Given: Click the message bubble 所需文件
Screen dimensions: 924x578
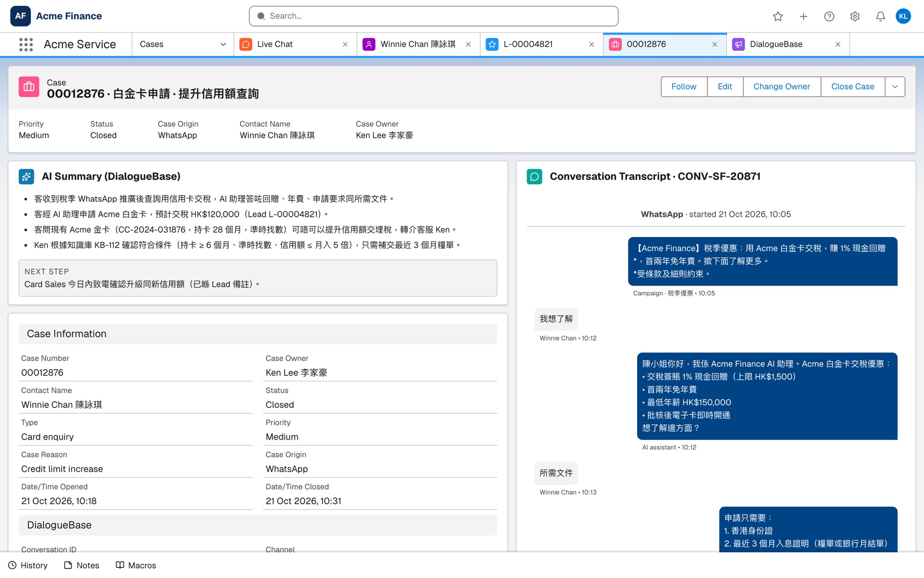Looking at the screenshot, I should pos(556,473).
